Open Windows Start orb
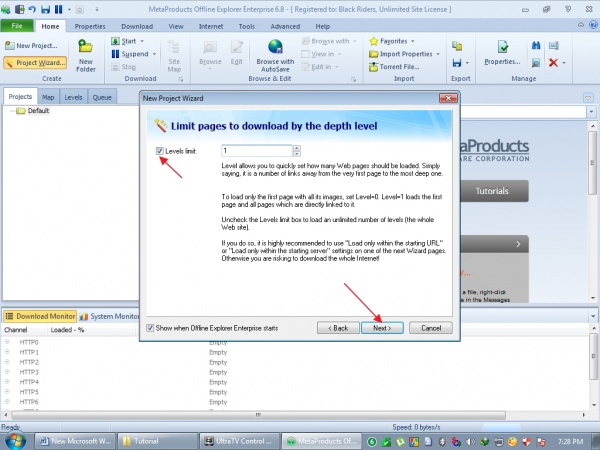The height and width of the screenshot is (450, 600). pos(15,440)
